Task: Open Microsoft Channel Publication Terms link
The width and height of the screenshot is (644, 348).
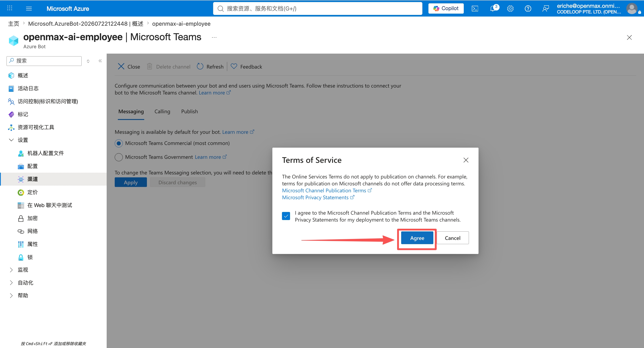Action: (x=327, y=191)
